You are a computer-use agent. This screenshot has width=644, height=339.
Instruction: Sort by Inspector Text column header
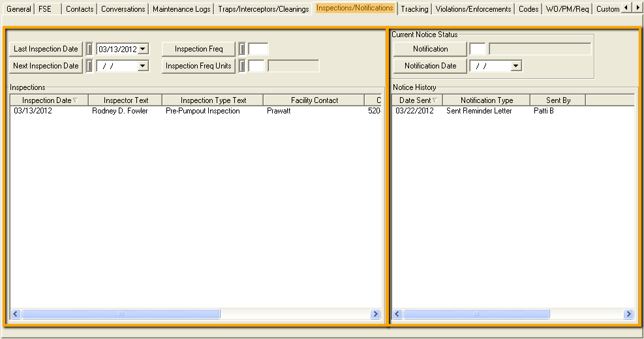[125, 100]
